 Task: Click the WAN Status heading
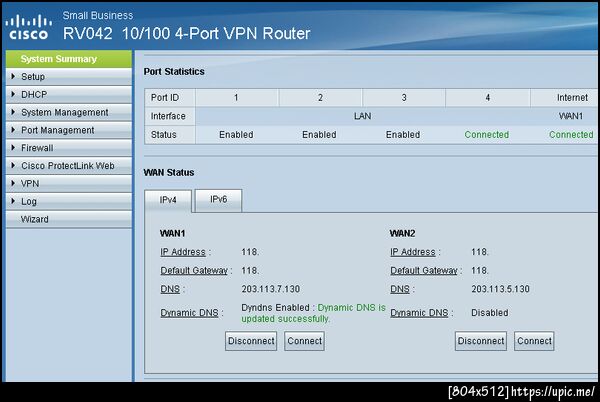(x=169, y=173)
